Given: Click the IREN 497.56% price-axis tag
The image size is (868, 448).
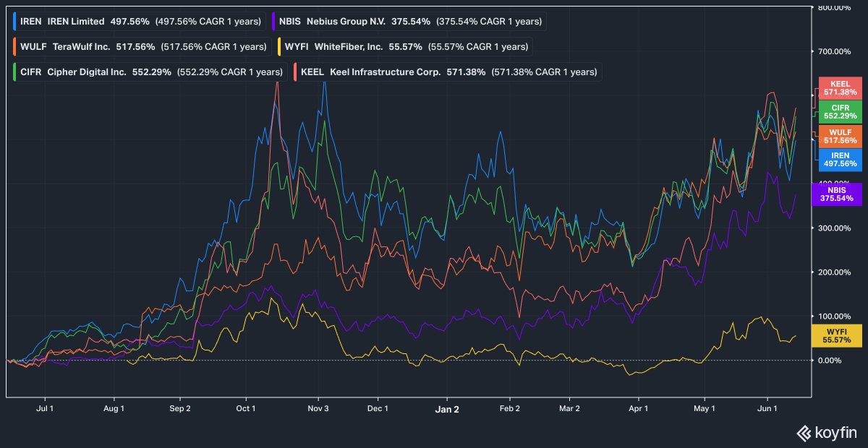Looking at the screenshot, I should pos(840,159).
